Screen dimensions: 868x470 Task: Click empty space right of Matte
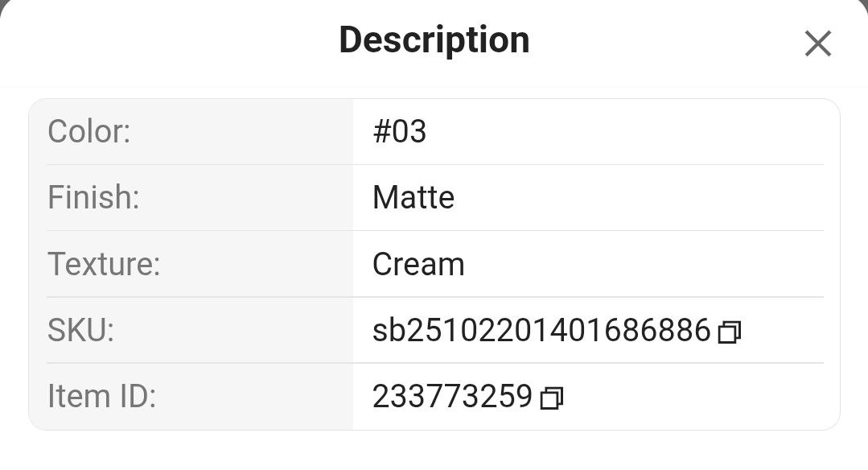[644, 197]
